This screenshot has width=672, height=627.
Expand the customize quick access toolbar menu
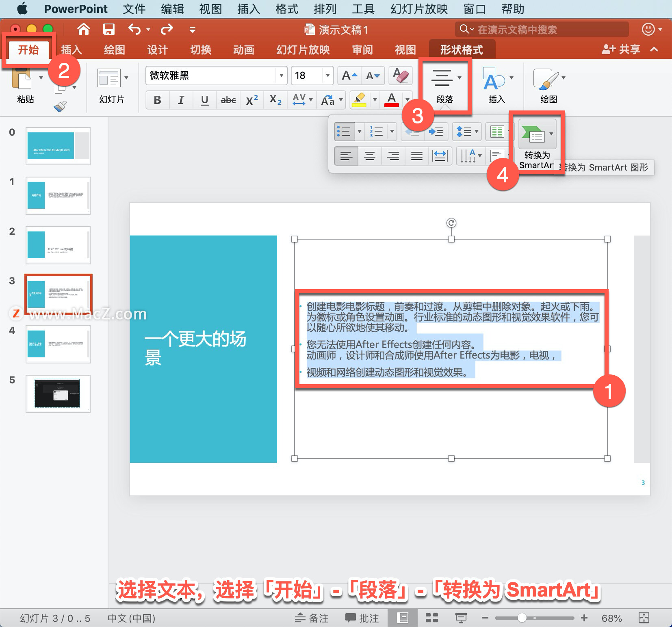click(x=193, y=30)
